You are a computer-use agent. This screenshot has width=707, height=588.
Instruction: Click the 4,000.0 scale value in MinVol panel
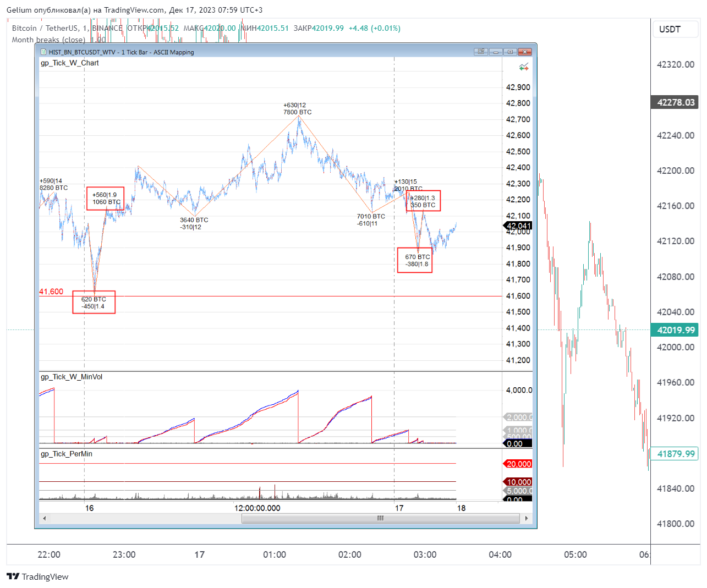coord(519,390)
